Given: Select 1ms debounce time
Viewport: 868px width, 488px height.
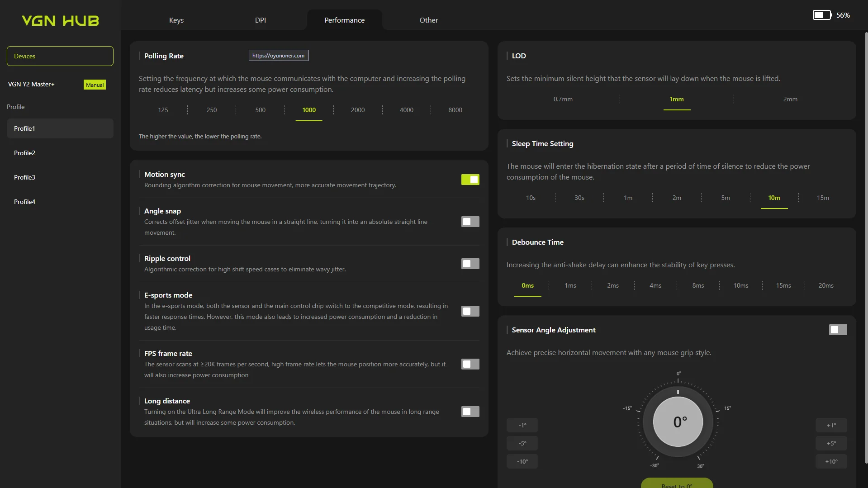Looking at the screenshot, I should (570, 285).
